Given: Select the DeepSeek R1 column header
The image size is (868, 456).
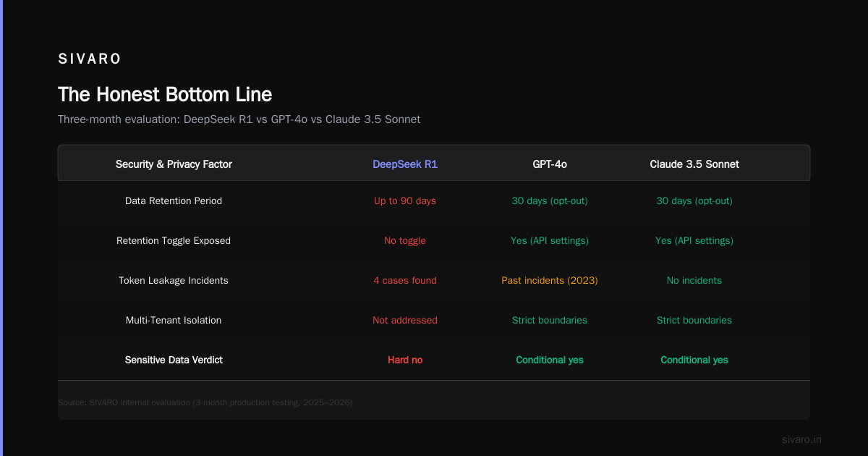Looking at the screenshot, I should pyautogui.click(x=405, y=164).
